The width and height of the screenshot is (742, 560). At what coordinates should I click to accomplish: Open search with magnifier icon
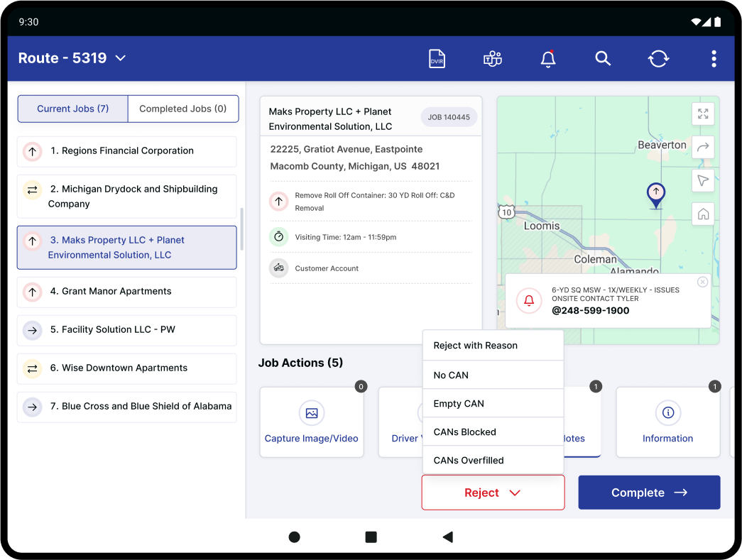(x=603, y=59)
